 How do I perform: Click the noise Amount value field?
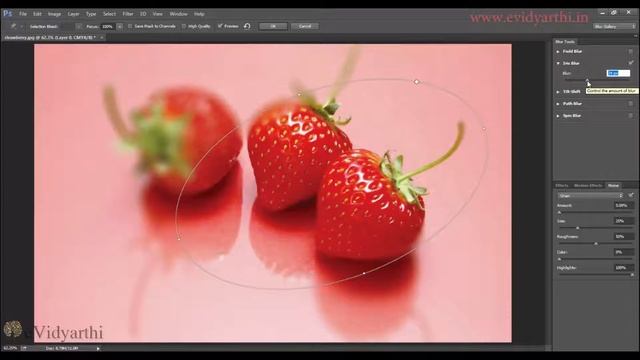[x=623, y=205]
